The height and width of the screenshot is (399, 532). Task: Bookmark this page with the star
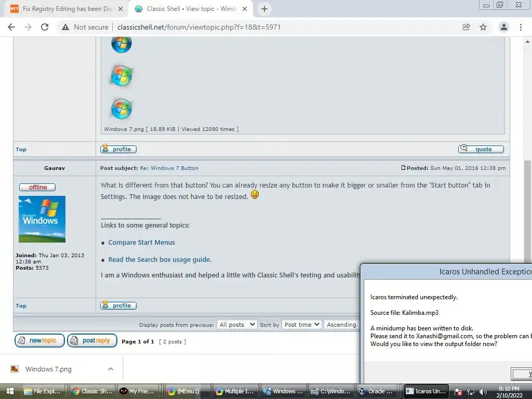[483, 27]
